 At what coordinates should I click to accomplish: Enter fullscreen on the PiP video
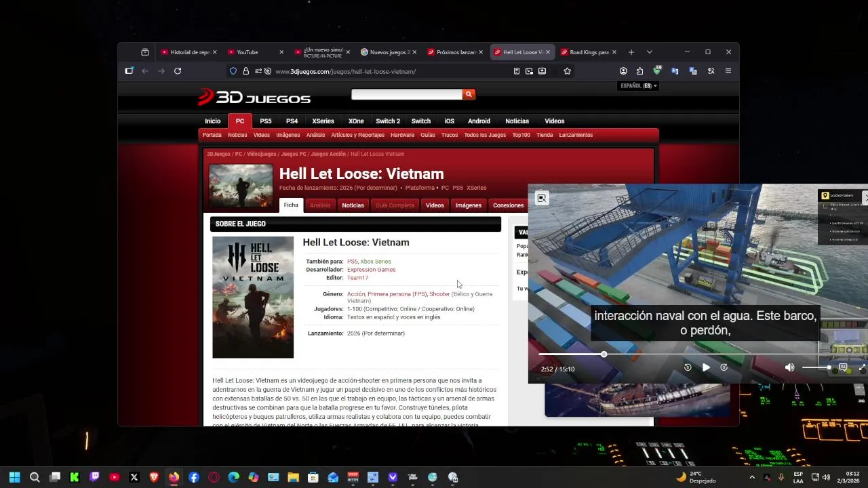(863, 367)
